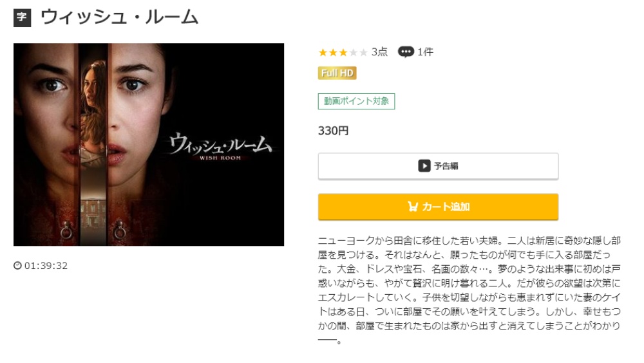The width and height of the screenshot is (644, 363).
Task: Click the 動画ポイント対象 label badge
Action: (357, 102)
